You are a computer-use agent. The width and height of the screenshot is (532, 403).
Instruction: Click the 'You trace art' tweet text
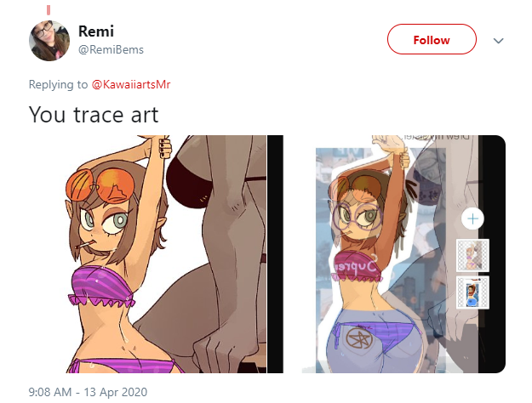(94, 115)
